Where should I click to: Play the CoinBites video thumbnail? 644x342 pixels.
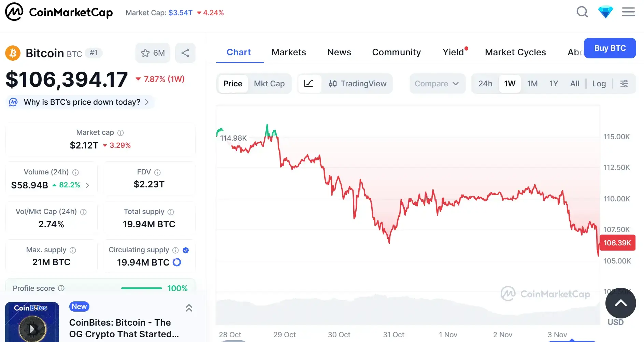pos(32,328)
